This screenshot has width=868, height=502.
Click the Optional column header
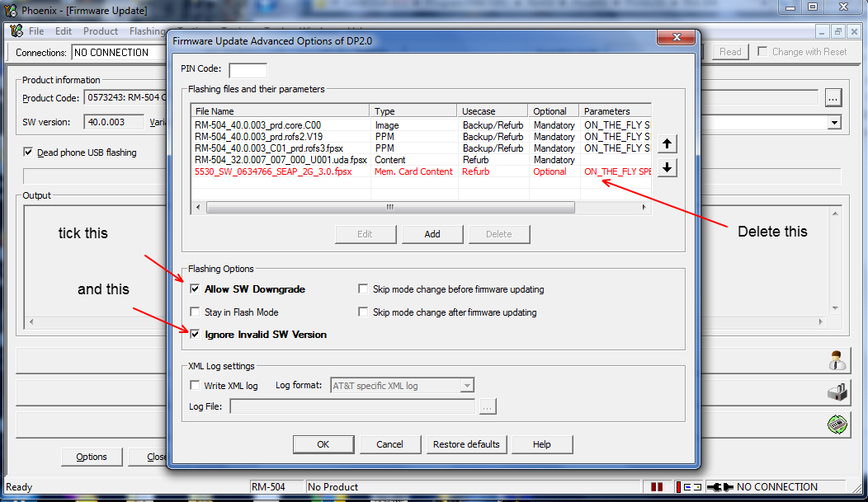click(x=553, y=110)
